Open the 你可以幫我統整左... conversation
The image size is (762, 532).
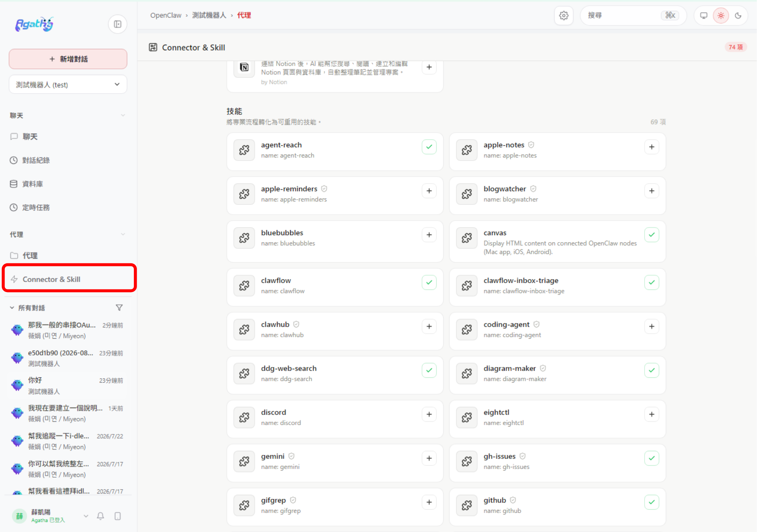tap(68, 469)
